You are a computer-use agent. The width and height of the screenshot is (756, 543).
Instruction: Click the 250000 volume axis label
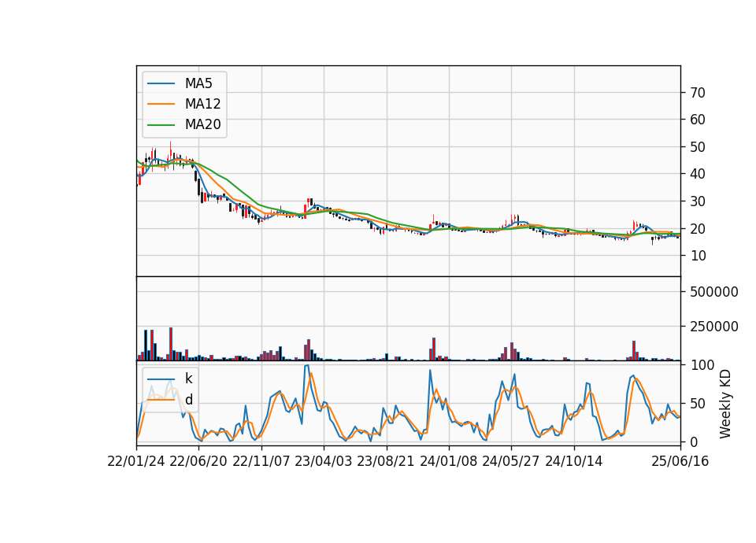714,327
